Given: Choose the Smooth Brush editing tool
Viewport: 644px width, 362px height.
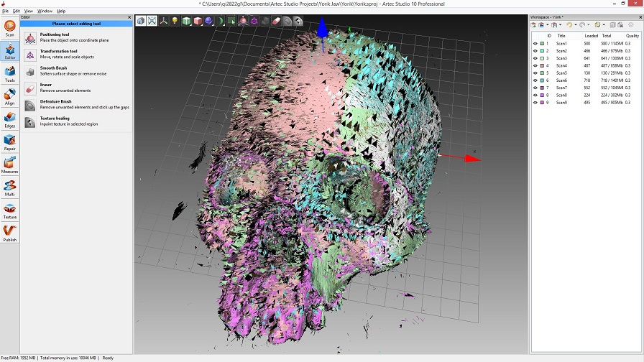Looking at the screenshot, I should 54,68.
